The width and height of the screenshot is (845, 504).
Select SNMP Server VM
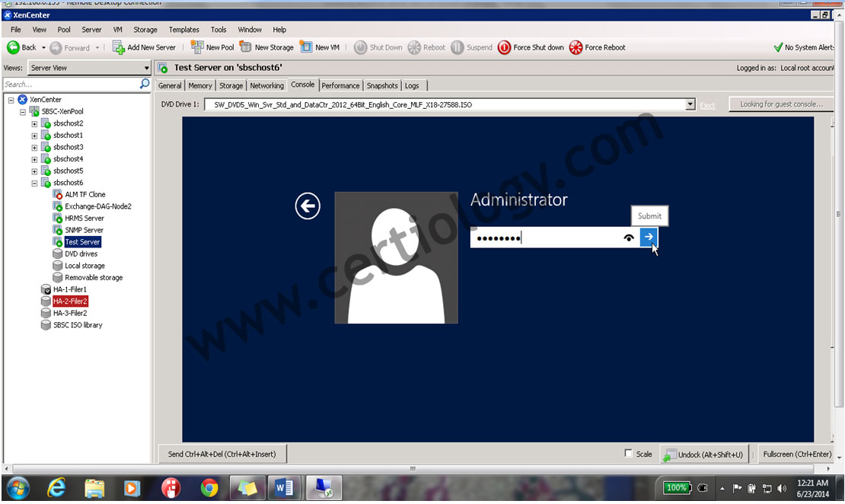click(x=84, y=230)
